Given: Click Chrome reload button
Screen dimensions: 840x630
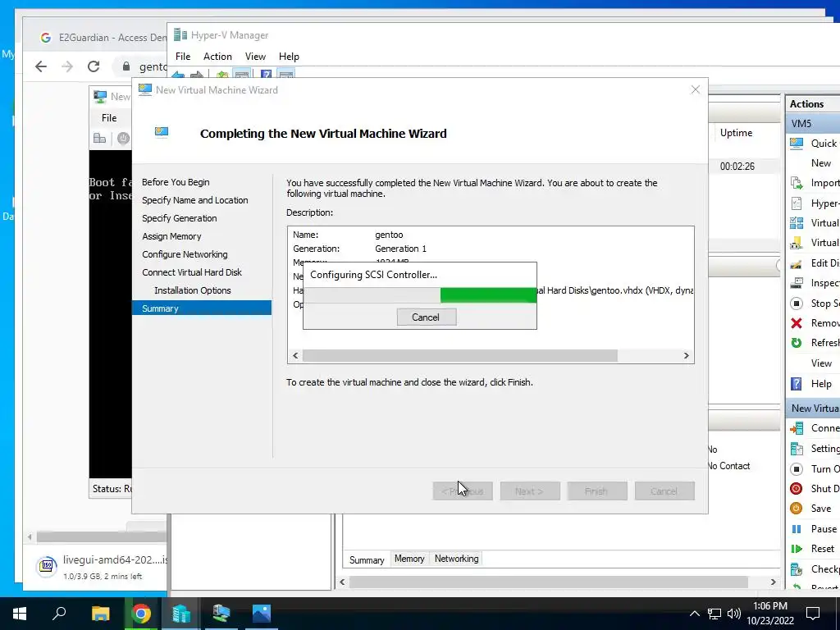Looking at the screenshot, I should tap(94, 66).
